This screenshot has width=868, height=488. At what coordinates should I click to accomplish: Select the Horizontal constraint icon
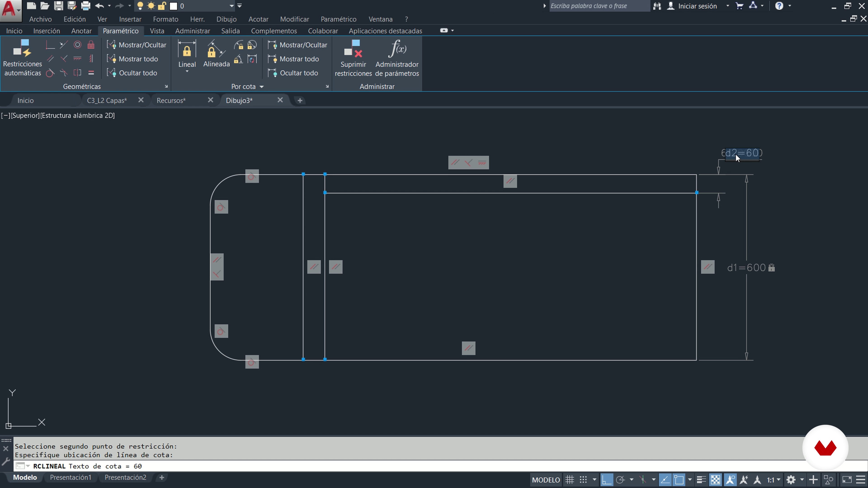(x=78, y=59)
